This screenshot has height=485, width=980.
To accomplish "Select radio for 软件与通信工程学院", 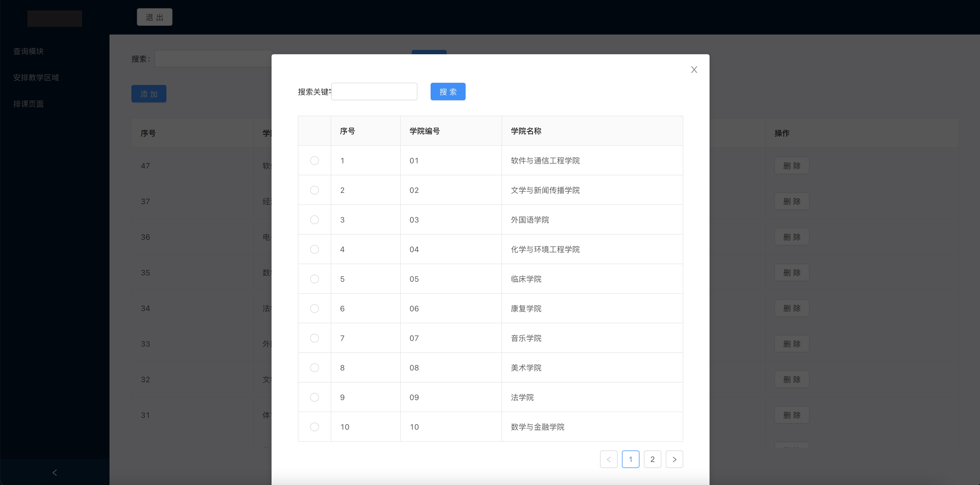I will 314,161.
